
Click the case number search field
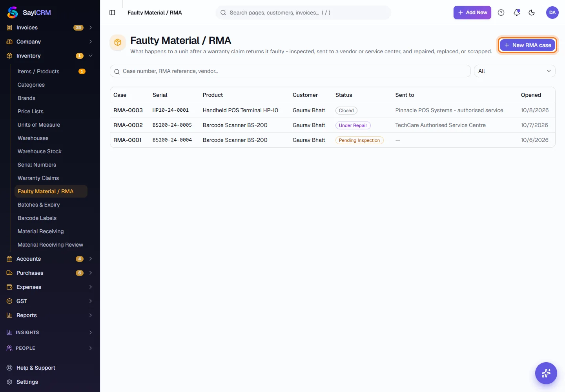coord(290,71)
